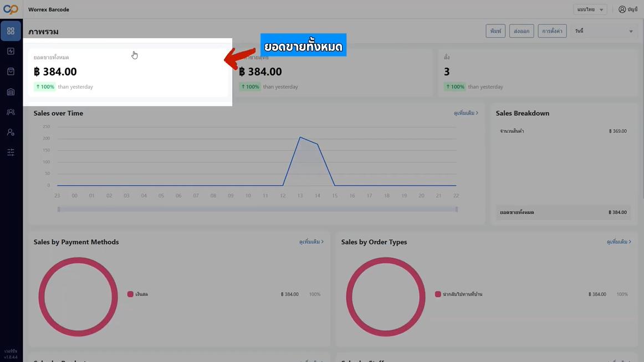The image size is (644, 362).
Task: Click the Worrex logo in the top-left corner
Action: point(11,9)
